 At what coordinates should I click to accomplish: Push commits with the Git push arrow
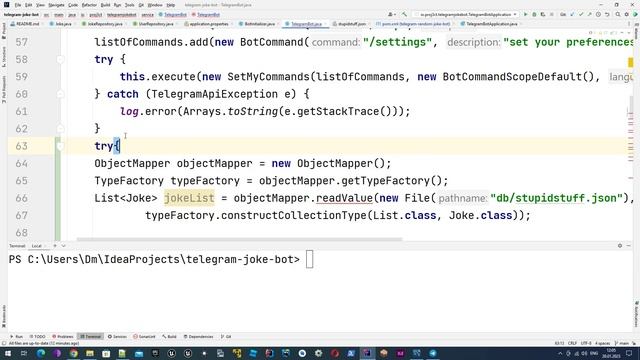pos(589,14)
